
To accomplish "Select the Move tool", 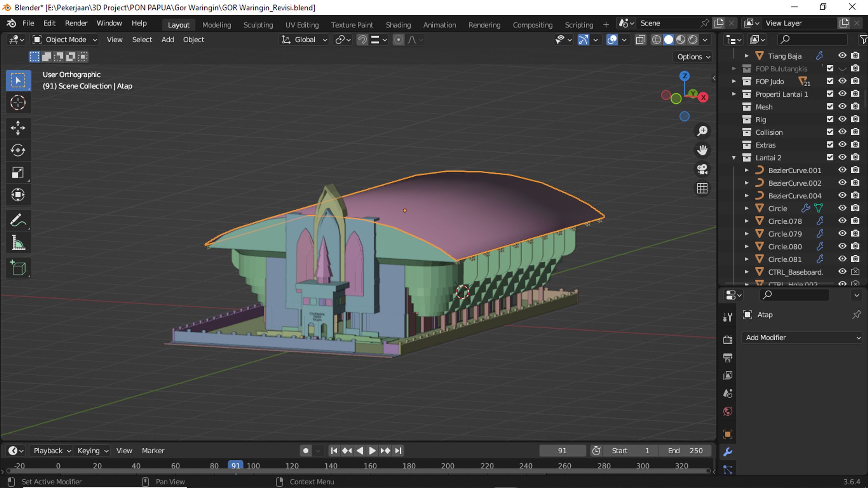I will click(18, 128).
